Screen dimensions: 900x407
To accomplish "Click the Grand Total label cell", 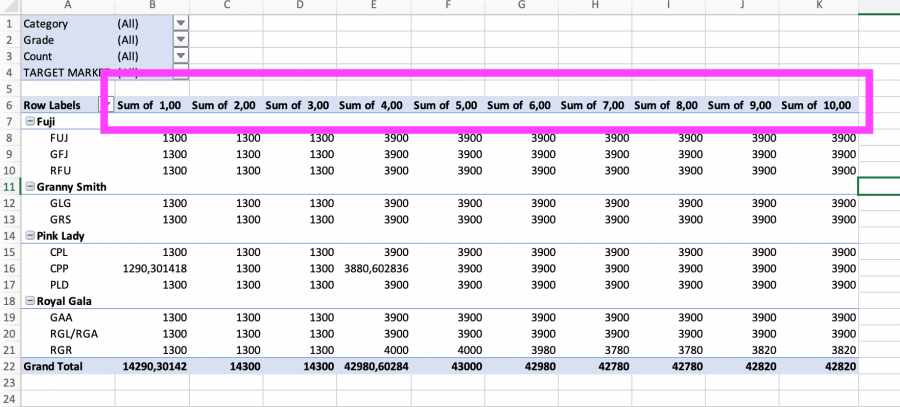I will pyautogui.click(x=53, y=366).
